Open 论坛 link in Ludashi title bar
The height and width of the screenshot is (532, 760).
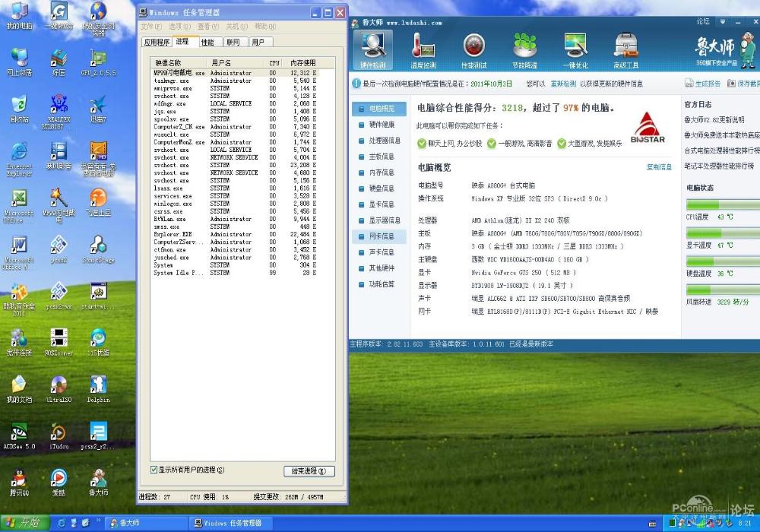coord(703,21)
